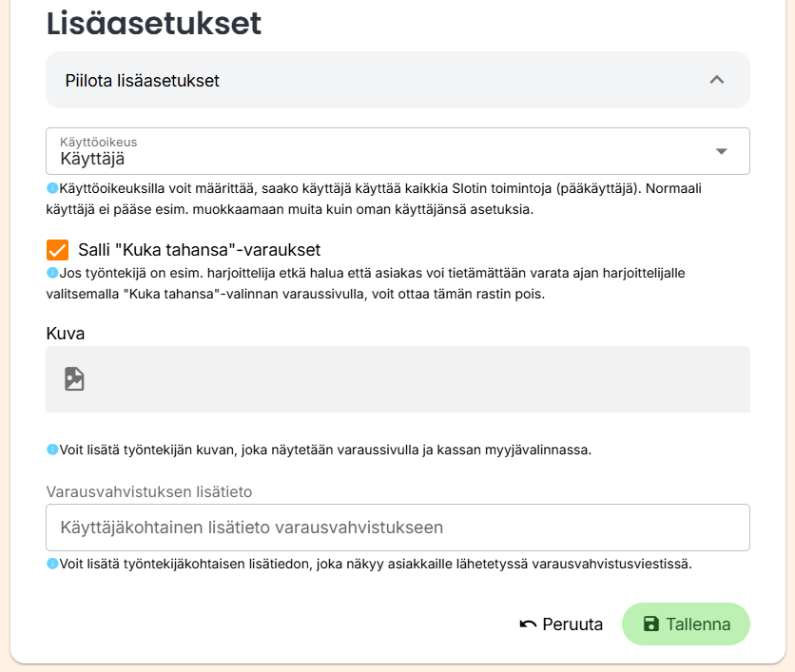Click the floppy disk save icon
Viewport: 795px width, 672px height.
[x=651, y=624]
